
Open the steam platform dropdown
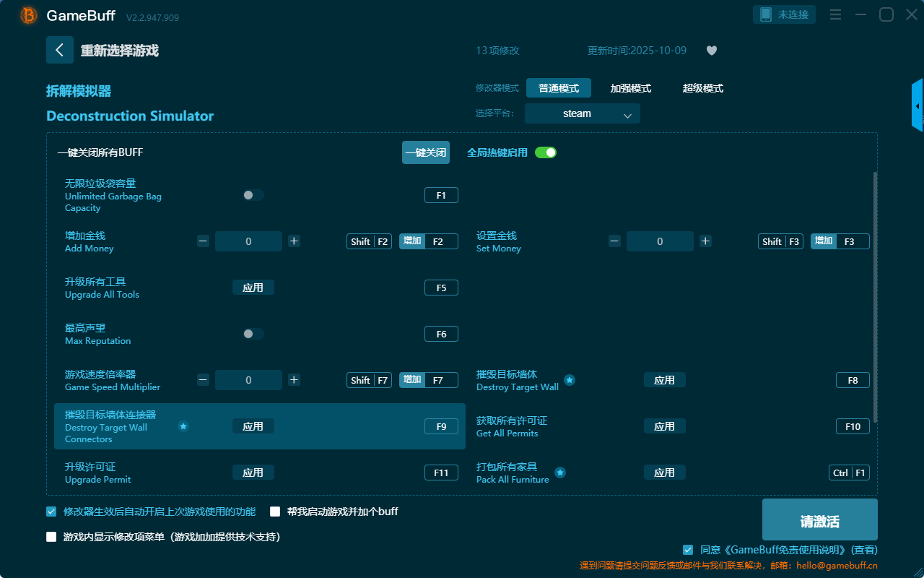582,113
